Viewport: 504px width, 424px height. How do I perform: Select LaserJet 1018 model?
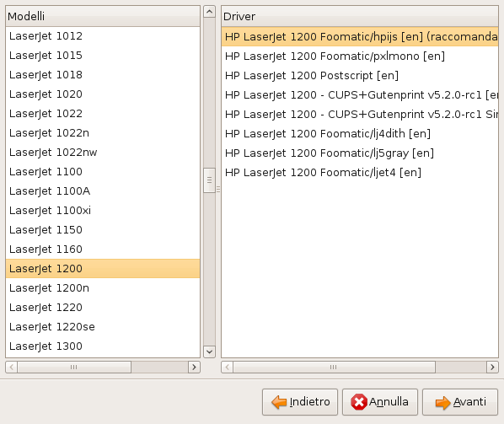[x=103, y=74]
